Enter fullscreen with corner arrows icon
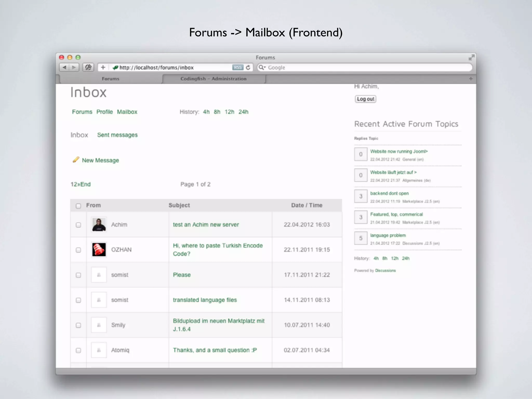The width and height of the screenshot is (532, 399). click(x=471, y=57)
